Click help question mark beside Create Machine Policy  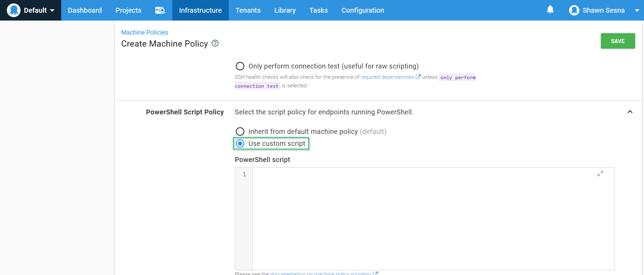[215, 43]
